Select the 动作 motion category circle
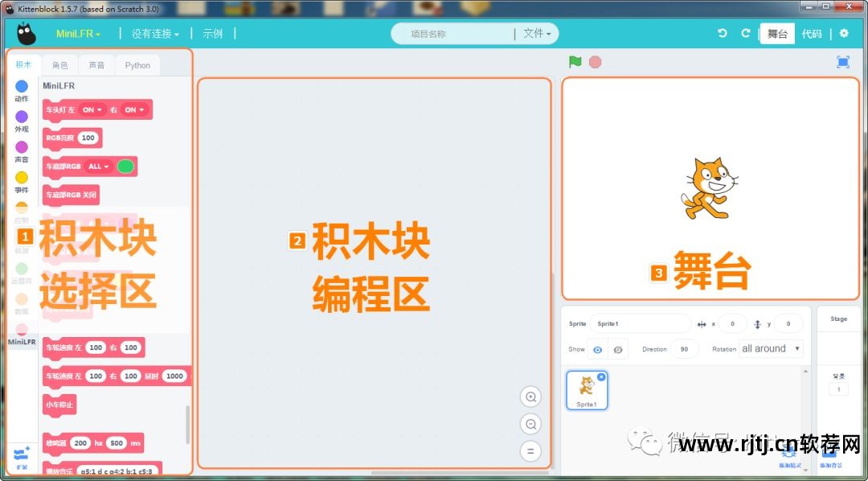This screenshot has width=868, height=481. click(x=22, y=86)
